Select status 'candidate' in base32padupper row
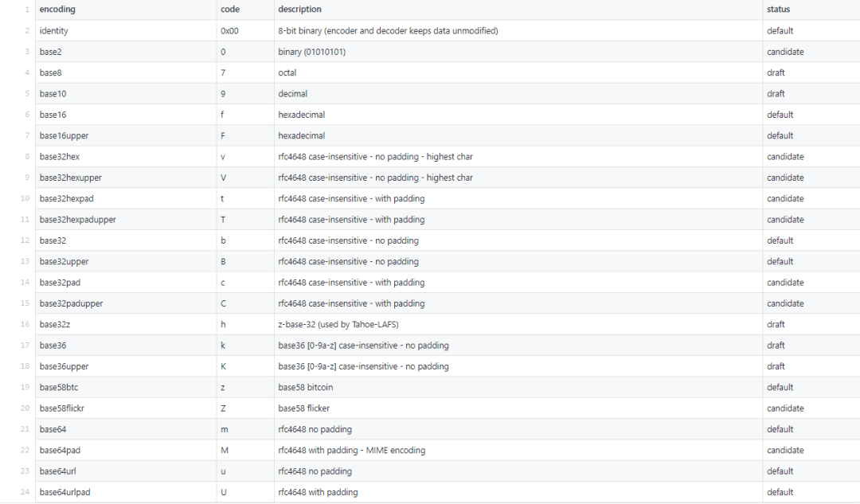 point(785,303)
